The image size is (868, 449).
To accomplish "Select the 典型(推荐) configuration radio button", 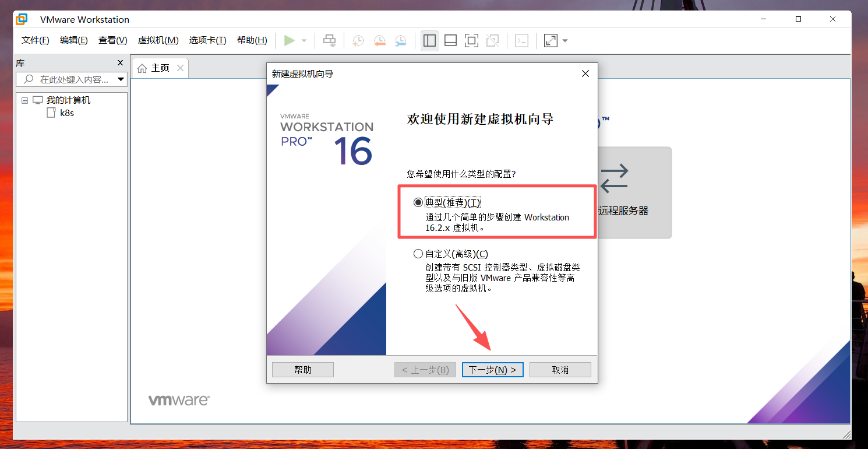I will [418, 202].
